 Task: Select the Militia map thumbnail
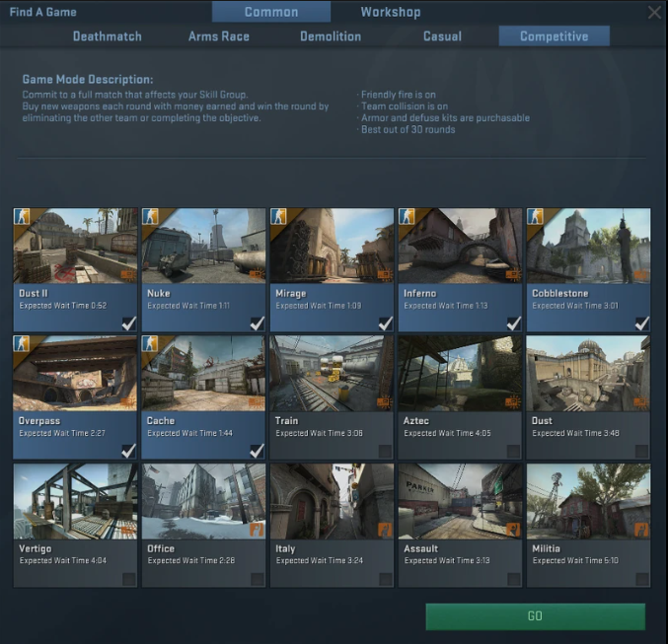(x=588, y=502)
